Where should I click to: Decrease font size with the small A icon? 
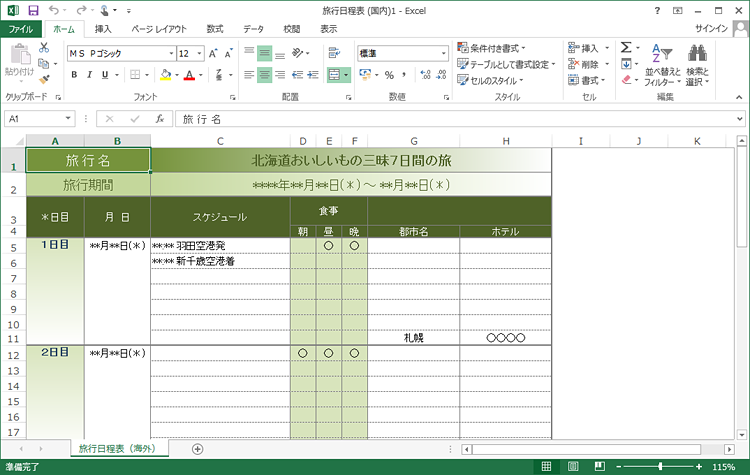228,53
